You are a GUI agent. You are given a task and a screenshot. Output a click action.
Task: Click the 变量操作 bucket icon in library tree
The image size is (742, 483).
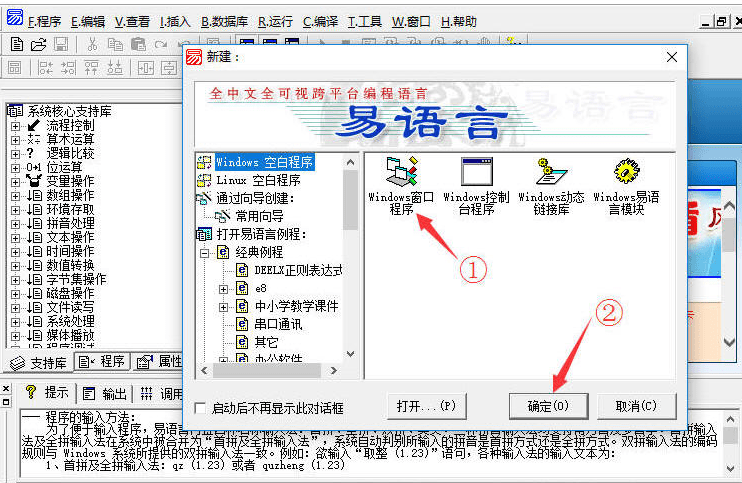point(34,181)
